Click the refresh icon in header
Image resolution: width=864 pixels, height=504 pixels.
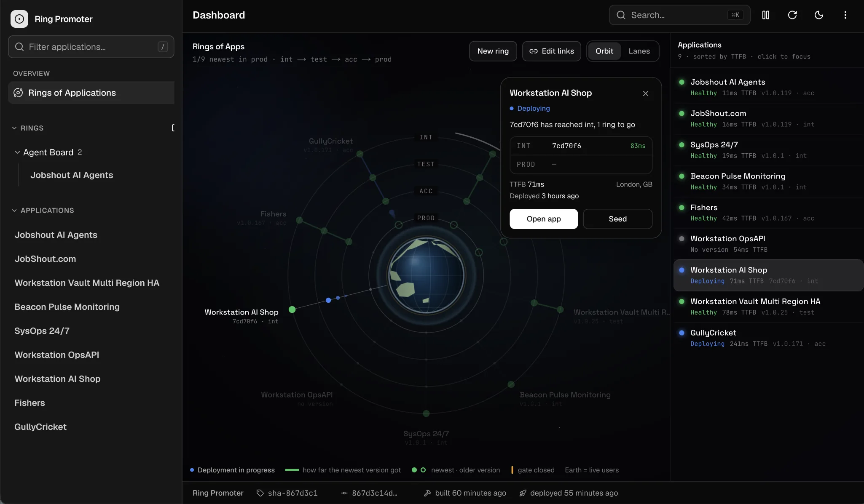[792, 15]
